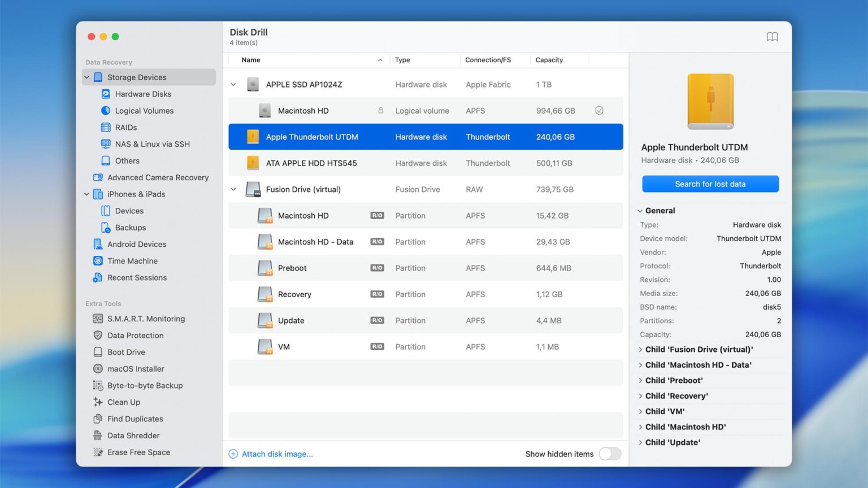
Task: Click the Attach disk image link
Action: (x=277, y=454)
